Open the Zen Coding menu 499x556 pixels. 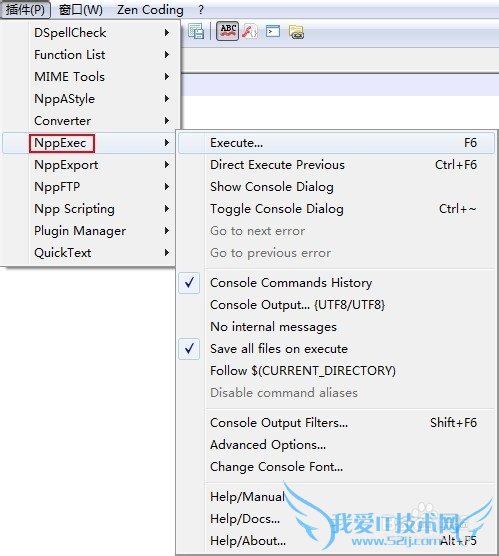tap(150, 10)
